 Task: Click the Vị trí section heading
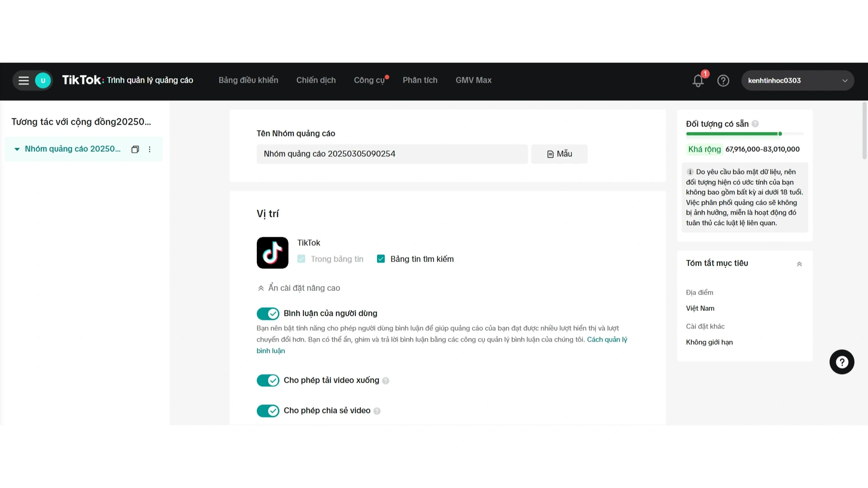(x=268, y=214)
